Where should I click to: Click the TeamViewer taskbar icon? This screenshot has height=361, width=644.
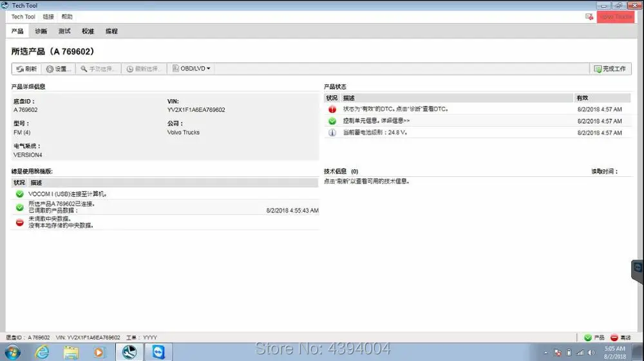click(158, 353)
